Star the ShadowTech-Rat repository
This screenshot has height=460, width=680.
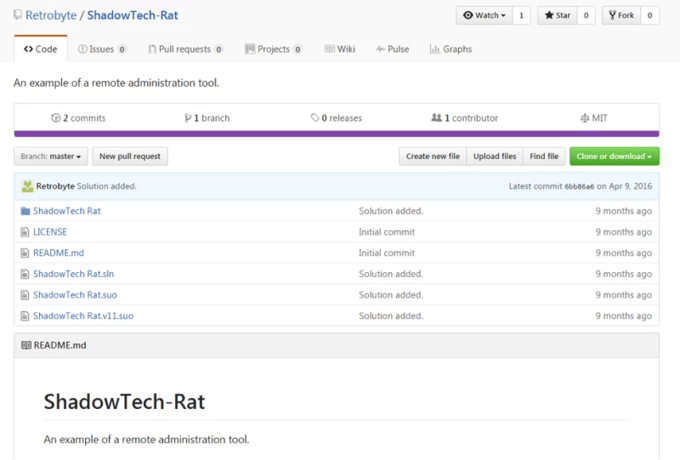point(557,15)
